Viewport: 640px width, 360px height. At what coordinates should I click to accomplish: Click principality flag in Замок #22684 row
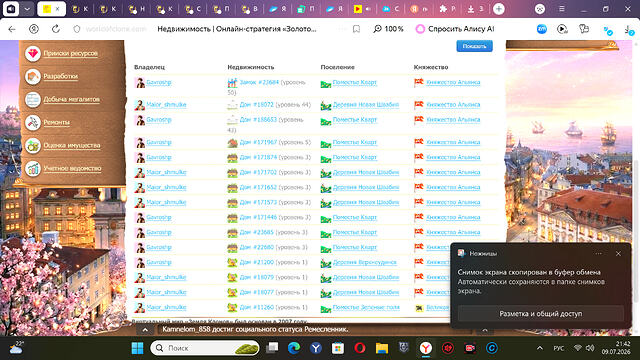(x=419, y=82)
